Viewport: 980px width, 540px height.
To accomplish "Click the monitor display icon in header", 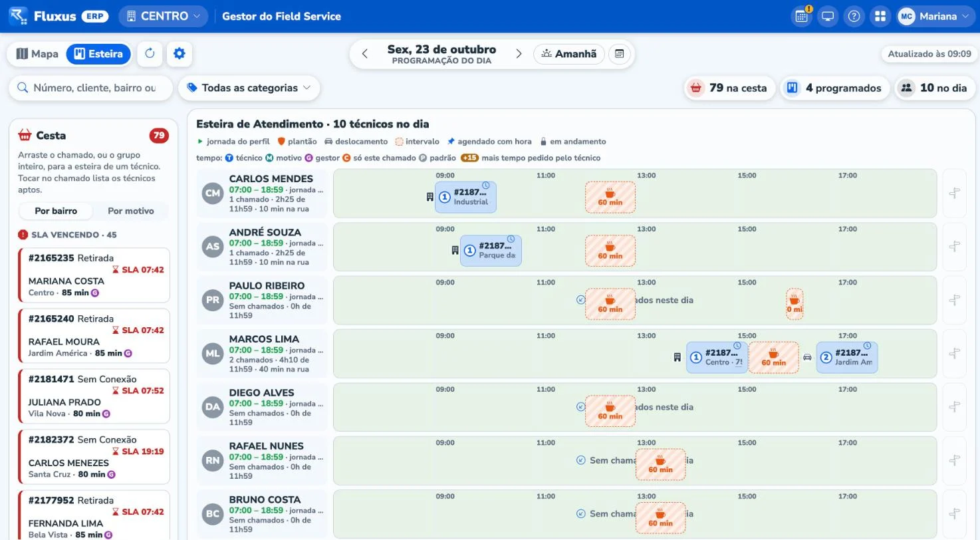I will click(x=828, y=17).
